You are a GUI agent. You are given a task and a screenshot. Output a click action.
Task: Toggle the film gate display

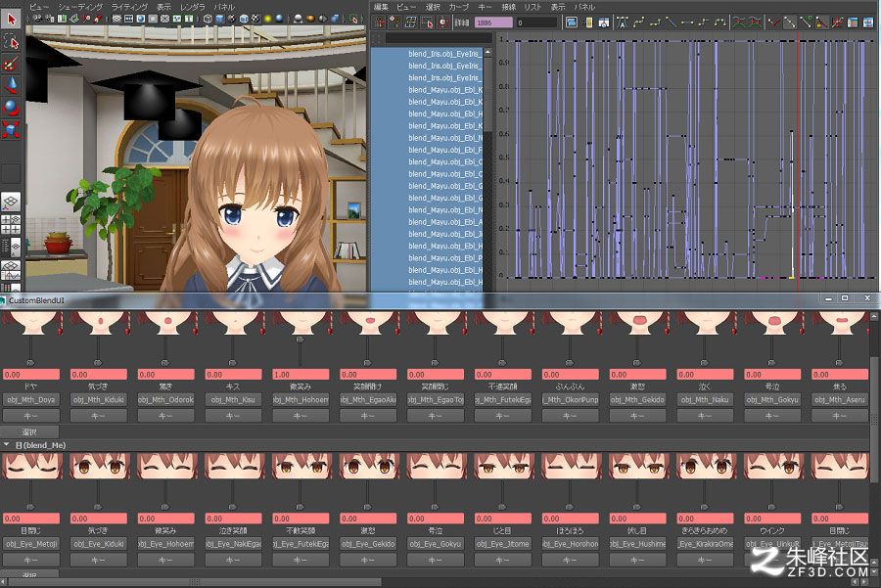128,19
